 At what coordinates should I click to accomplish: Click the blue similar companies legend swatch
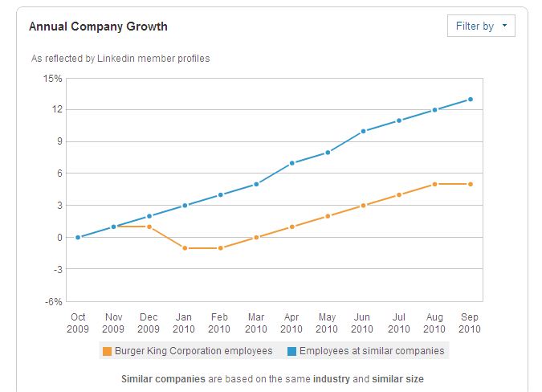291,351
